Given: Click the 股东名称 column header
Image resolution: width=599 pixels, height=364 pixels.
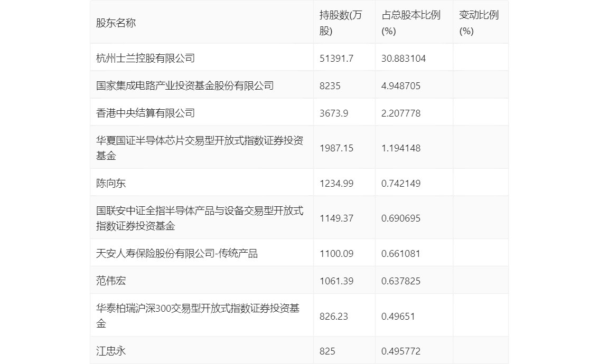Looking at the screenshot, I should (x=116, y=23).
